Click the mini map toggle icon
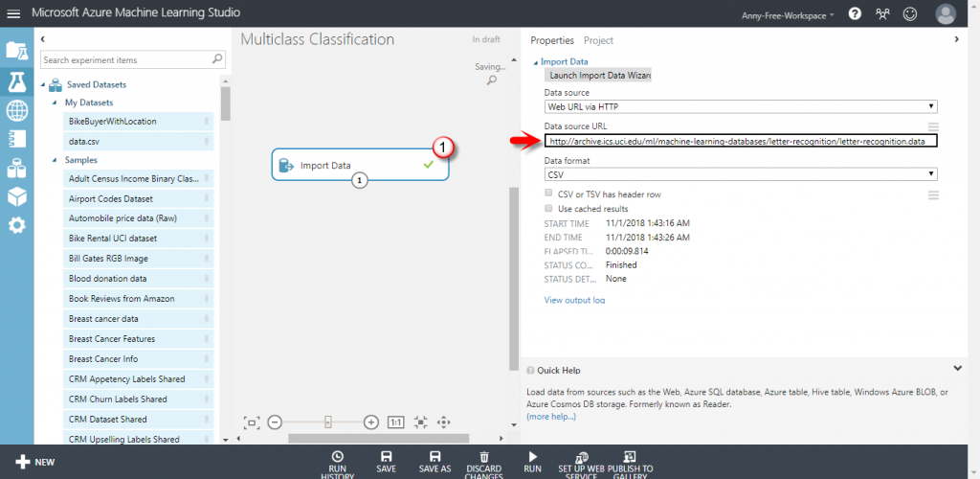This screenshot has height=479, width=980. coord(421,422)
